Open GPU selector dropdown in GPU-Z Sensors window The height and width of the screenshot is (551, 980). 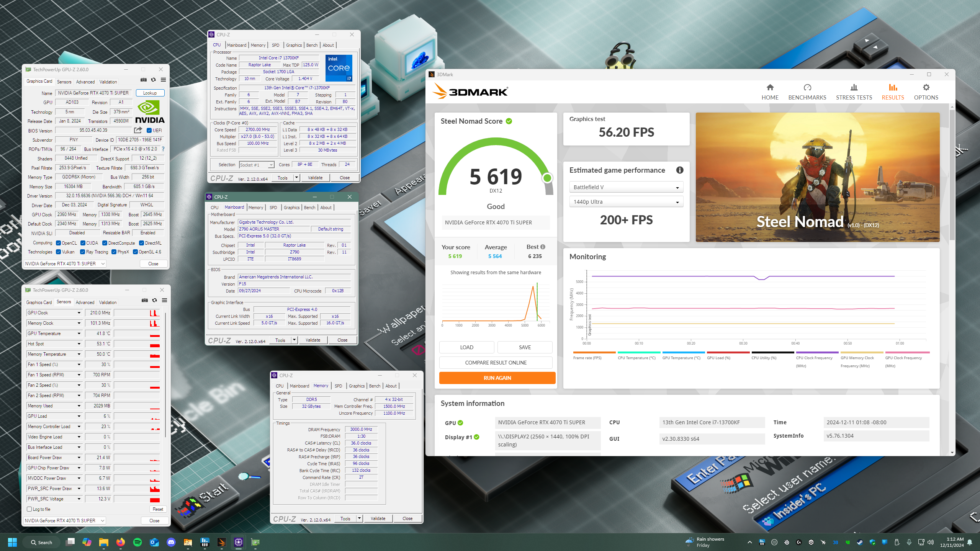[65, 520]
